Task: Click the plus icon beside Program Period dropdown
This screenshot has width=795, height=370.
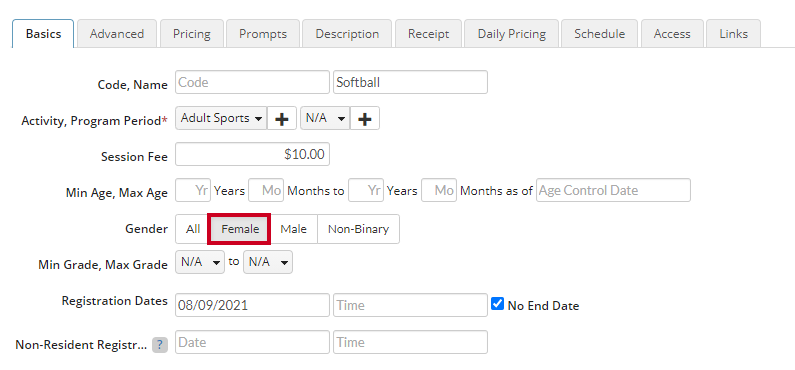Action: click(365, 119)
